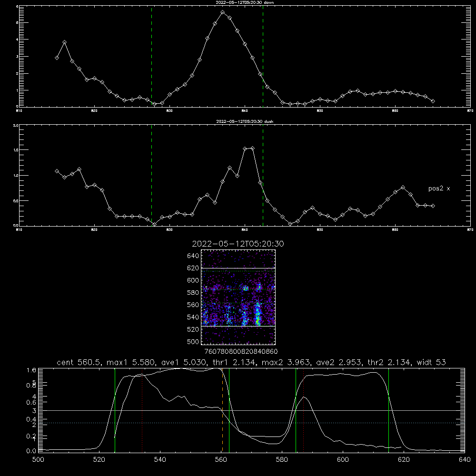
Task: Click the 'widt 53' value
Action: tap(431, 362)
